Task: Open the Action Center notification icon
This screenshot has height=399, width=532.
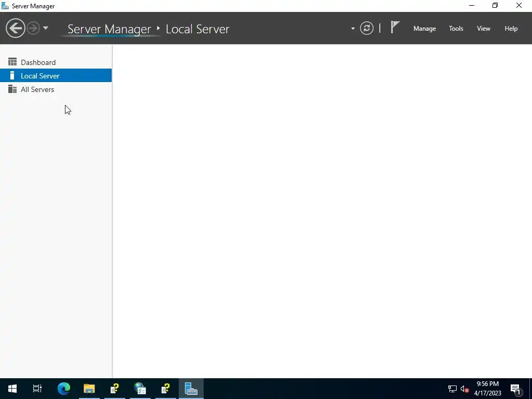Action: [515, 389]
